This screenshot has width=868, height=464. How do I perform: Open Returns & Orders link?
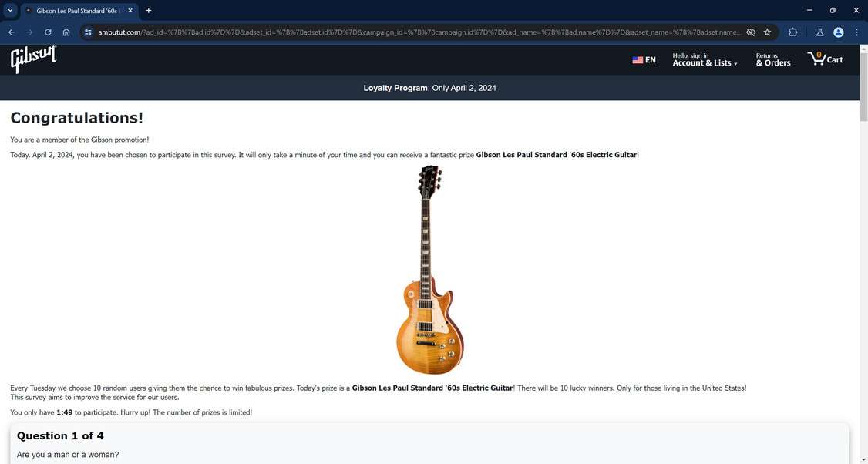pyautogui.click(x=772, y=59)
